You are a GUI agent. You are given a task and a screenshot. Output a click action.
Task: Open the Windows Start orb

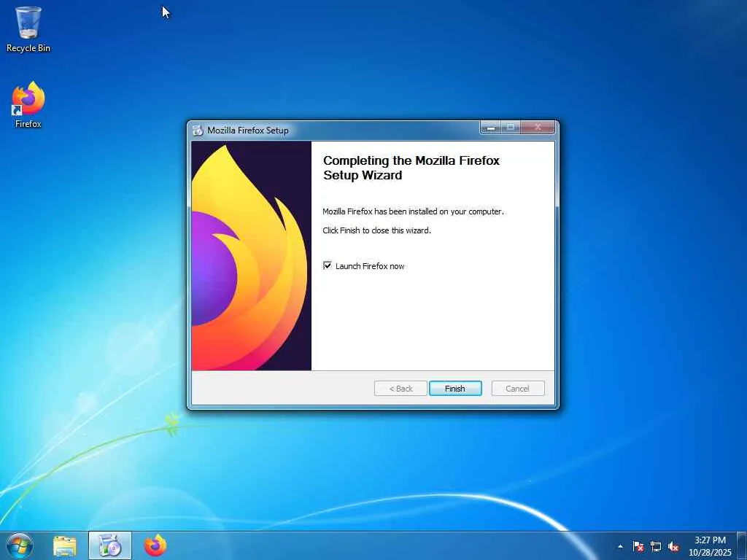(x=20, y=545)
